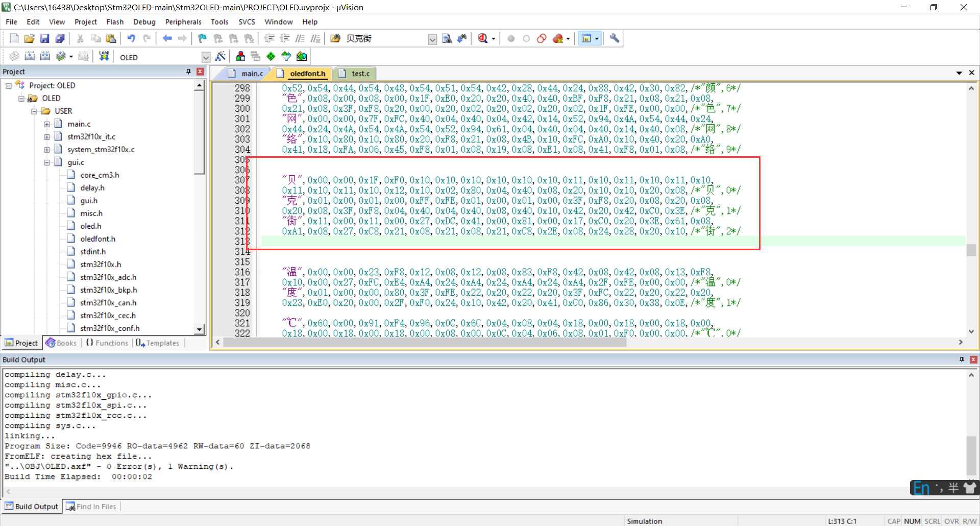Expand the stm32f10x_it.c tree node
Image resolution: width=980 pixels, height=526 pixels.
coord(47,137)
